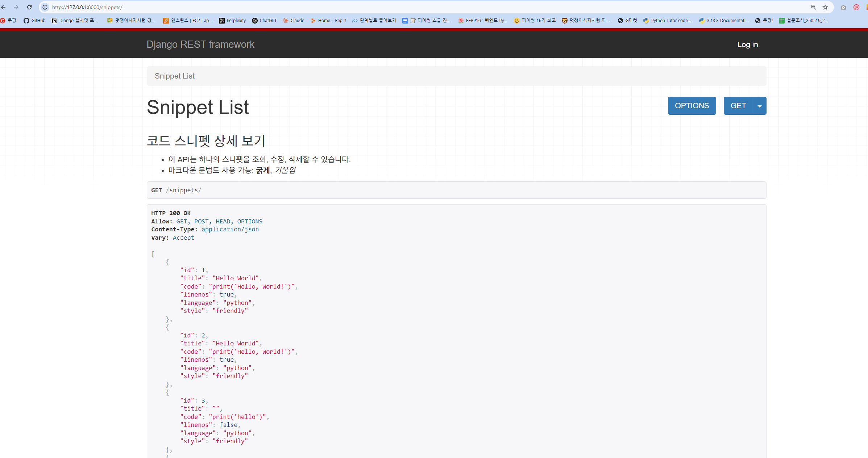Go back to the previous page
This screenshot has width=868, height=458.
(4, 7)
